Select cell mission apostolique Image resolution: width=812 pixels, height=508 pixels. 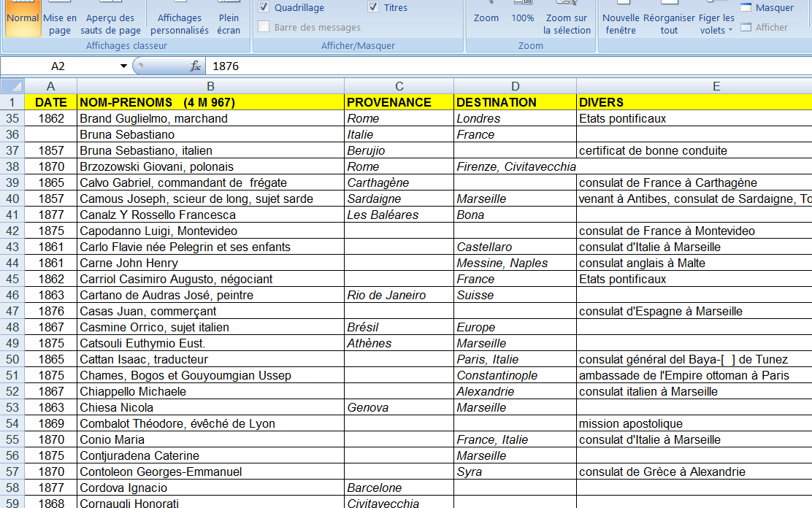(x=694, y=423)
